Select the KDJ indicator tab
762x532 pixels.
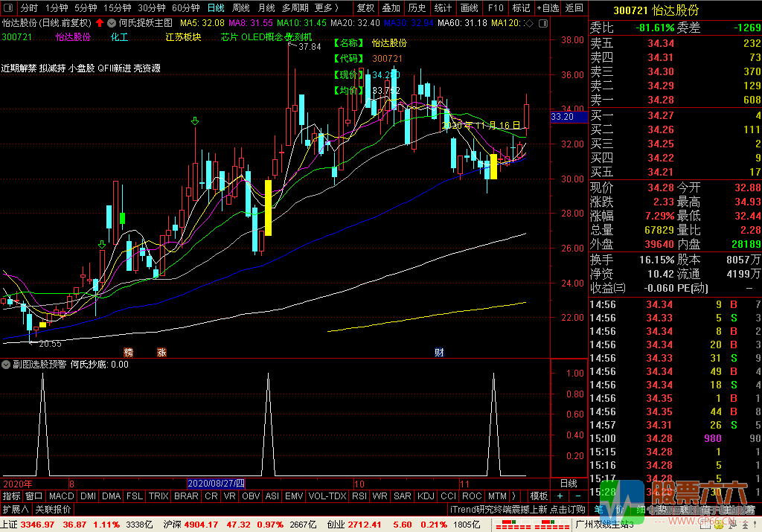[x=426, y=496]
